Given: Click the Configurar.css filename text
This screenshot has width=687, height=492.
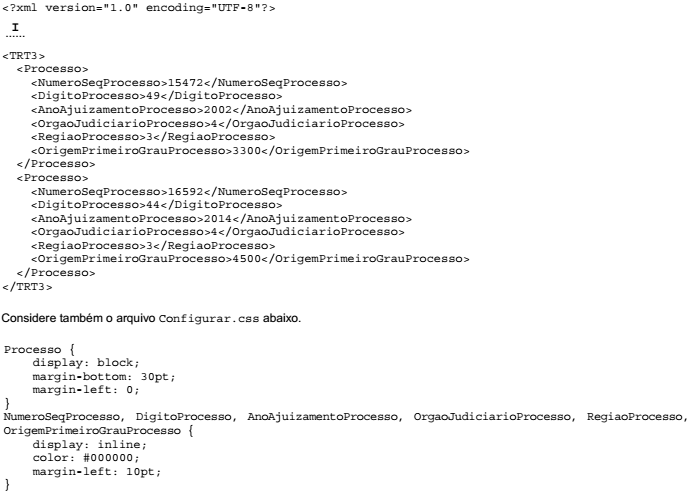Looking at the screenshot, I should coord(209,319).
